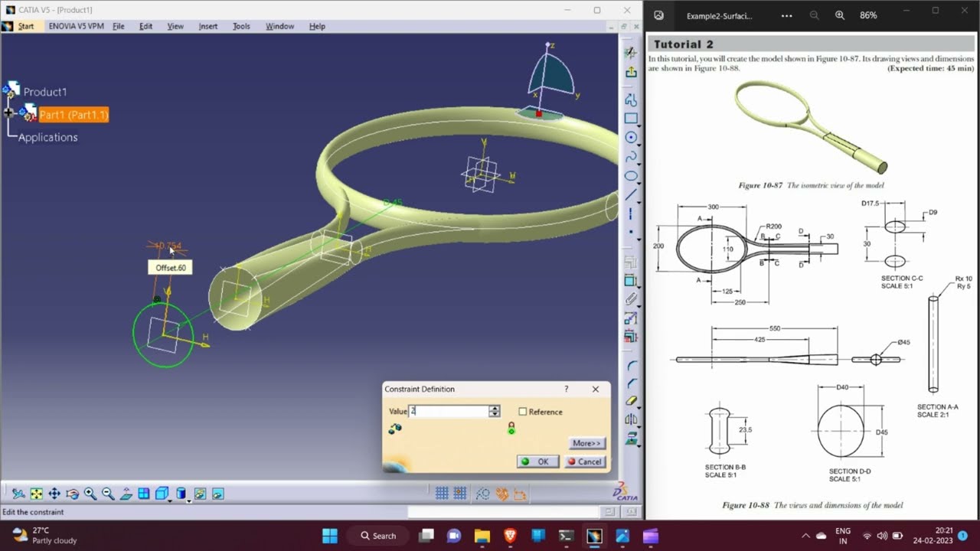Click the Zoom Out magnifier icon
The height and width of the screenshot is (551, 980).
(x=108, y=494)
